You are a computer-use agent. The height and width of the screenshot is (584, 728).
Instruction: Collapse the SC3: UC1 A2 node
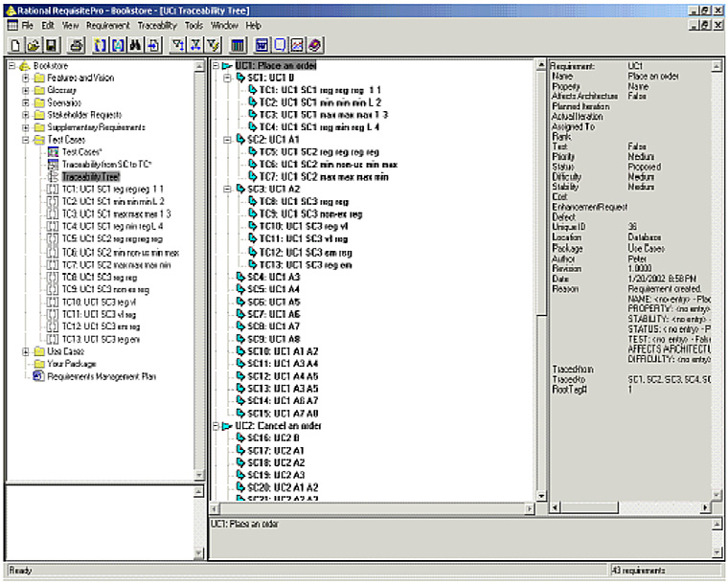[228, 190]
